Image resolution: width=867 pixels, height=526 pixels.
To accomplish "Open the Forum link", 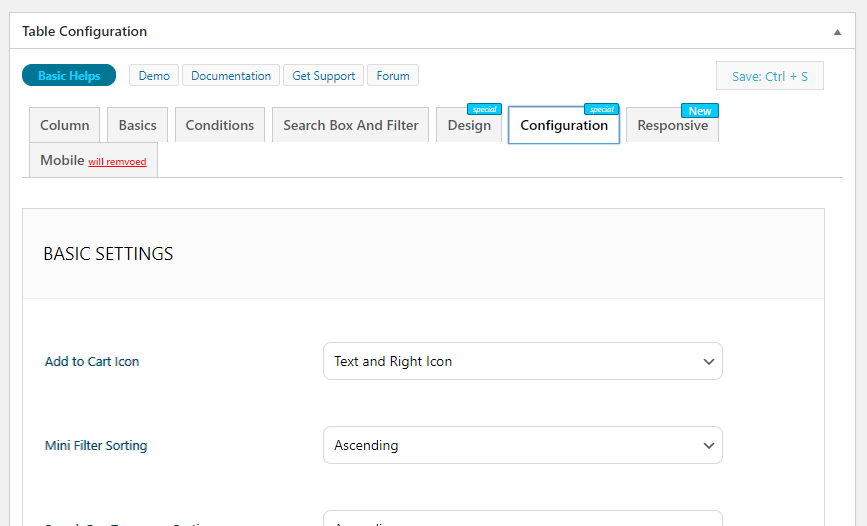I will point(393,75).
